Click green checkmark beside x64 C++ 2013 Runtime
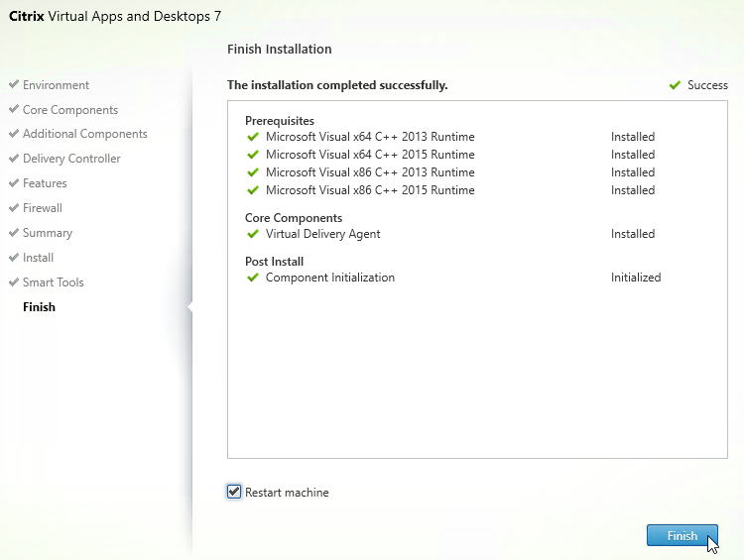 click(x=252, y=137)
